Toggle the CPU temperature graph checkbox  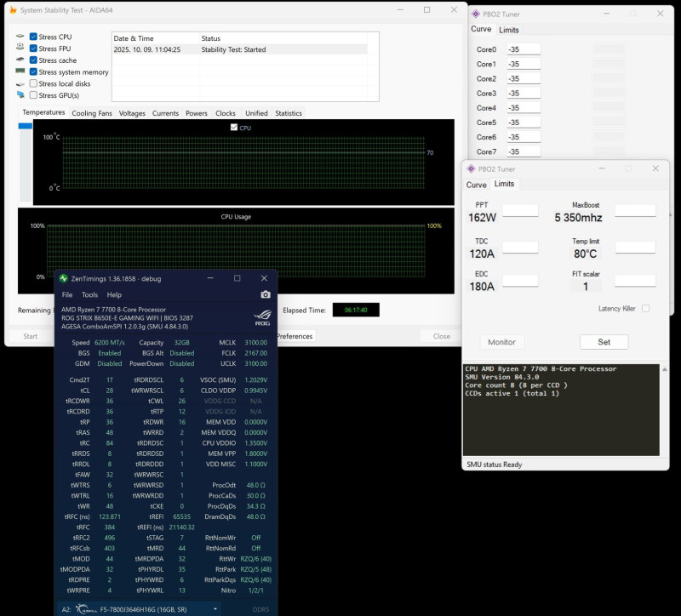[234, 127]
